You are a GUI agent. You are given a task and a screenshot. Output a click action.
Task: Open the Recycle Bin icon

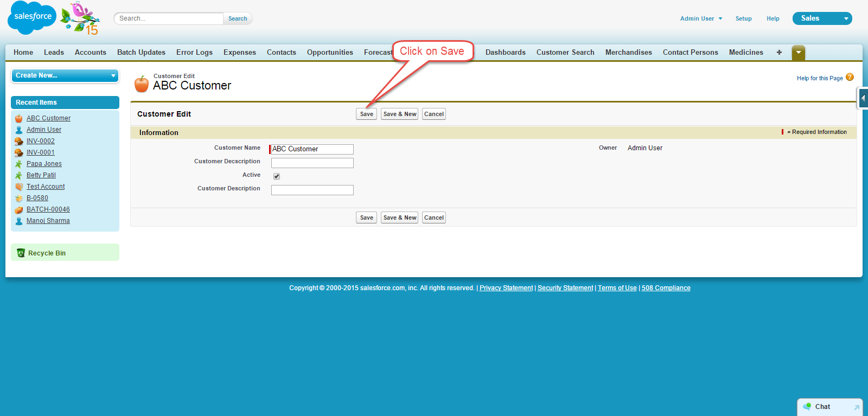[21, 253]
